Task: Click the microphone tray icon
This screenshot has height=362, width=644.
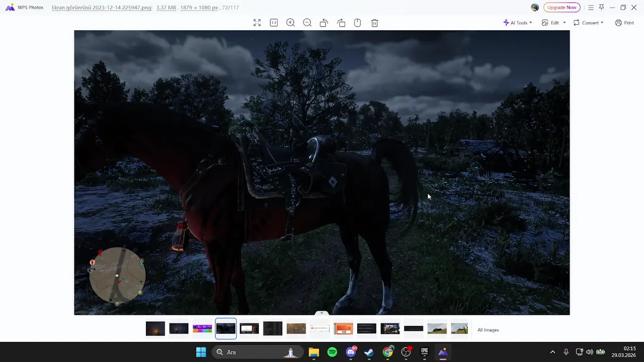Action: (x=566, y=352)
